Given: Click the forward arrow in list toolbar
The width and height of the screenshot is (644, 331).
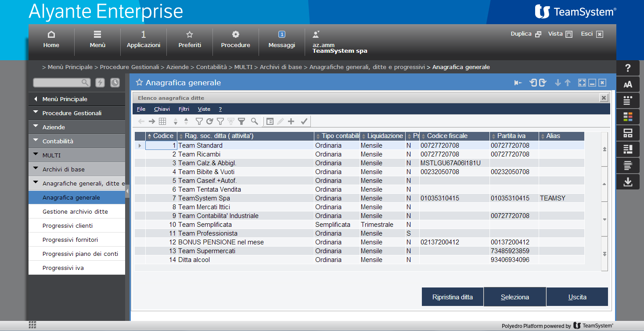Looking at the screenshot, I should click(152, 121).
